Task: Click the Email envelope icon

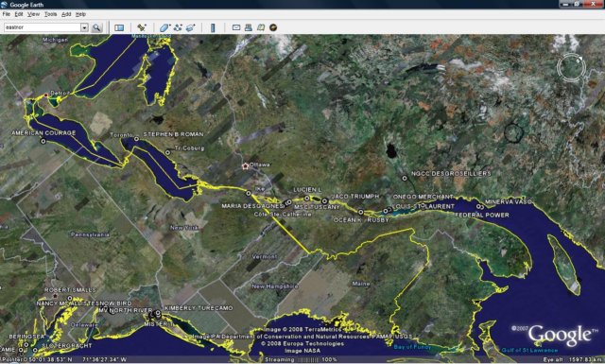Action: (236, 27)
